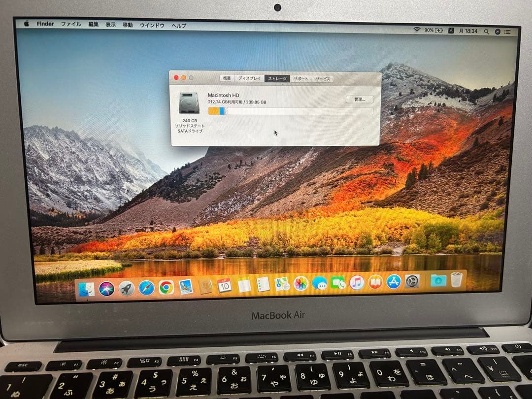This screenshot has width=532, height=399.
Task: Switch to the ディスプレイ tab
Action: pos(249,78)
